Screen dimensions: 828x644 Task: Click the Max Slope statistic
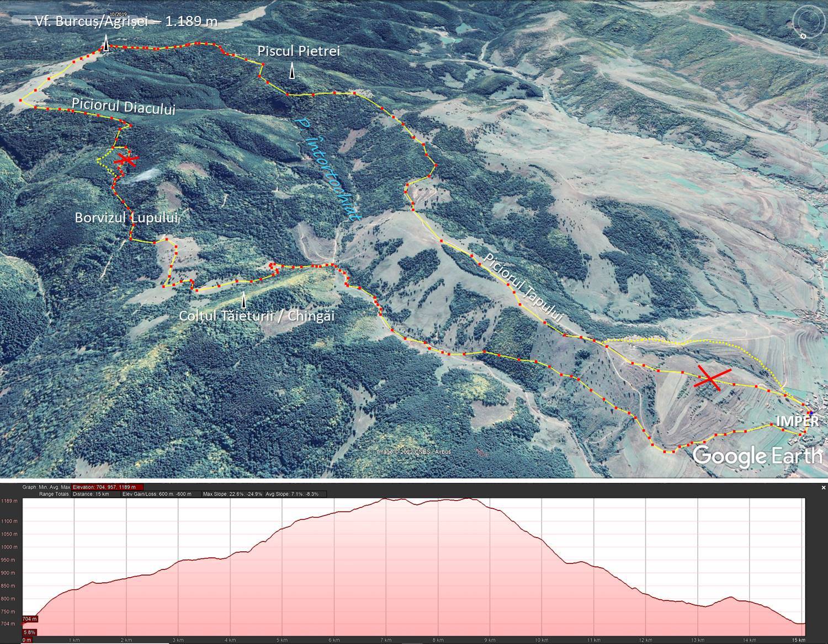pyautogui.click(x=232, y=494)
